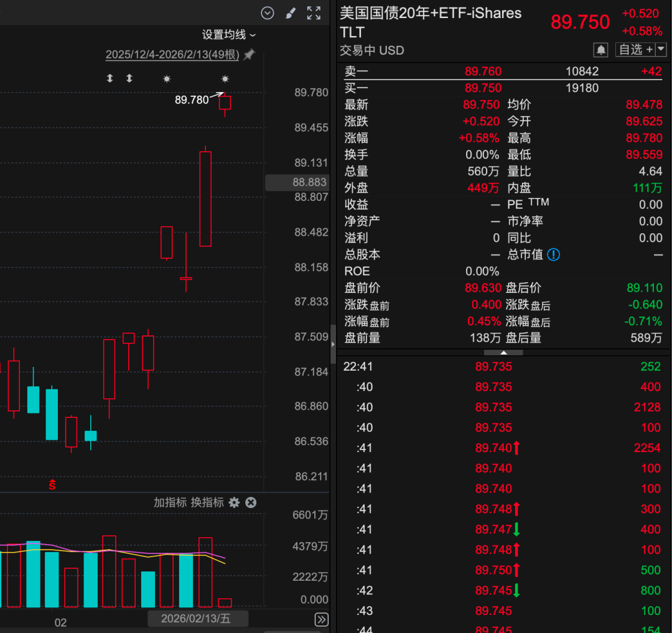Click the 盘后量 value 589万
This screenshot has height=633, width=672.
pyautogui.click(x=646, y=338)
